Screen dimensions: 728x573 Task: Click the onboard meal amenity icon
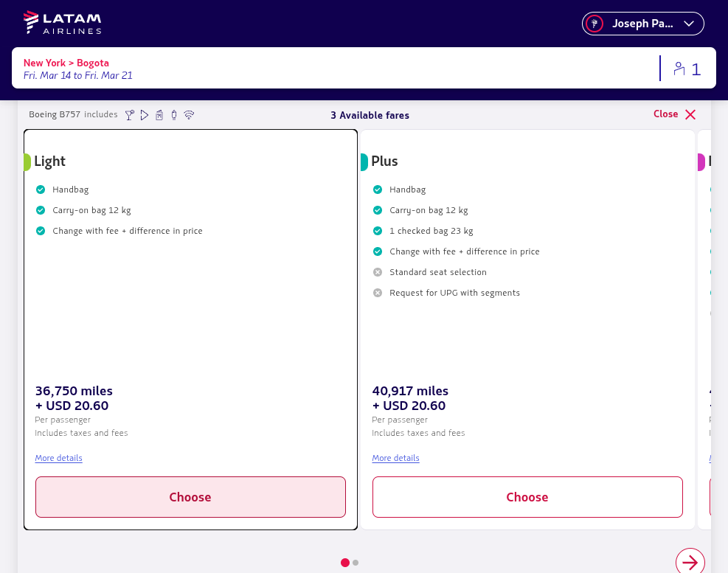159,115
